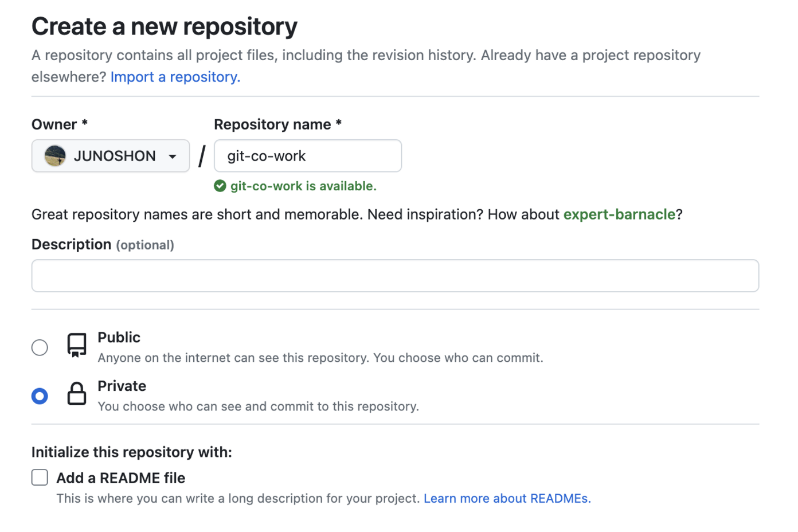Click the Private option title text
This screenshot has width=798, height=532.
point(122,386)
